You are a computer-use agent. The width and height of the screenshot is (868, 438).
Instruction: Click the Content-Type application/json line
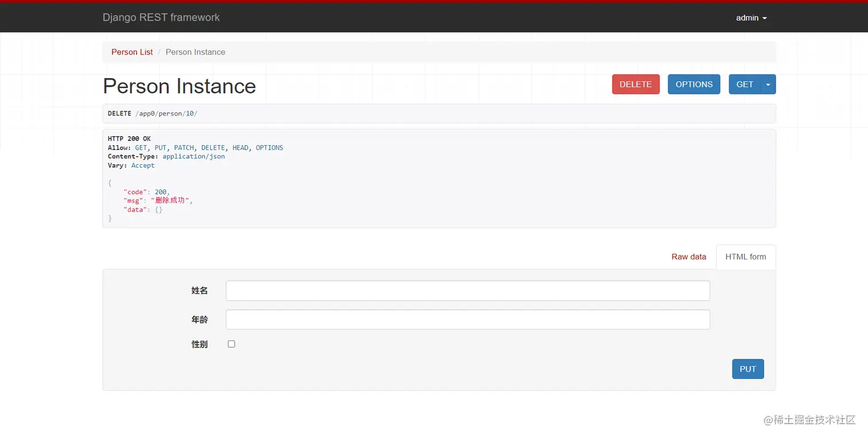tap(166, 156)
